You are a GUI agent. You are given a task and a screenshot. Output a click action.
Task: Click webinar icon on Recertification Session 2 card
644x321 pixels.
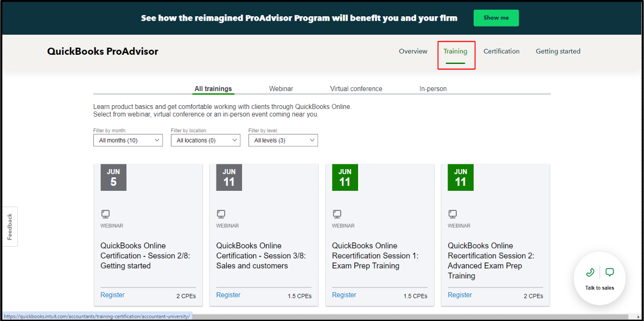tap(452, 214)
